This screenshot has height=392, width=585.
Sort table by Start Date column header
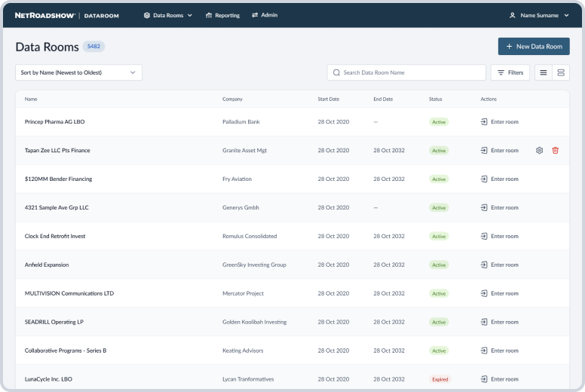click(x=329, y=99)
